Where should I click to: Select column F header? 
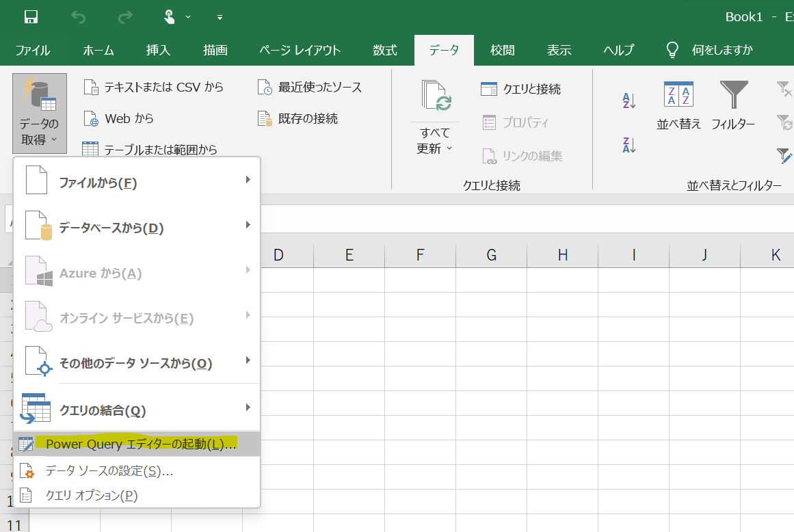tap(421, 254)
